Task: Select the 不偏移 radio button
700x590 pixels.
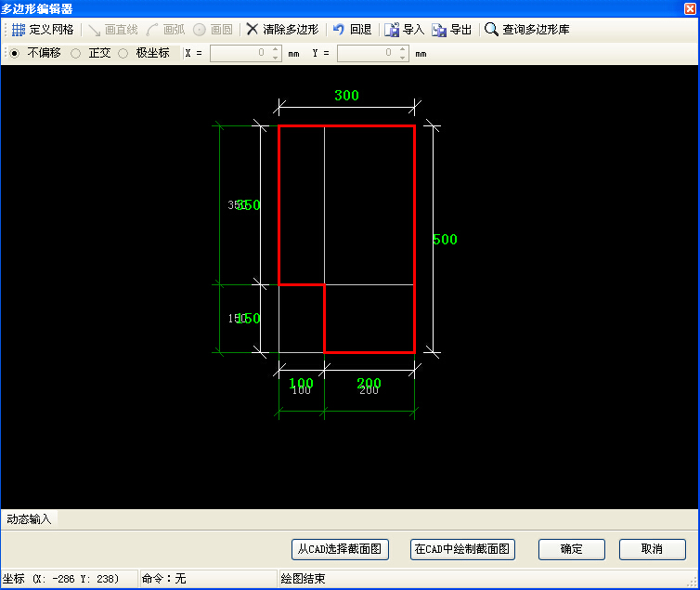Action: pos(15,54)
